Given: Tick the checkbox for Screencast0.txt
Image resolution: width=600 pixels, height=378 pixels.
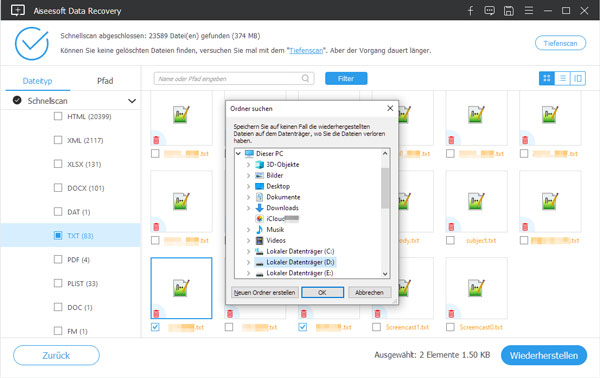Looking at the screenshot, I should click(450, 327).
